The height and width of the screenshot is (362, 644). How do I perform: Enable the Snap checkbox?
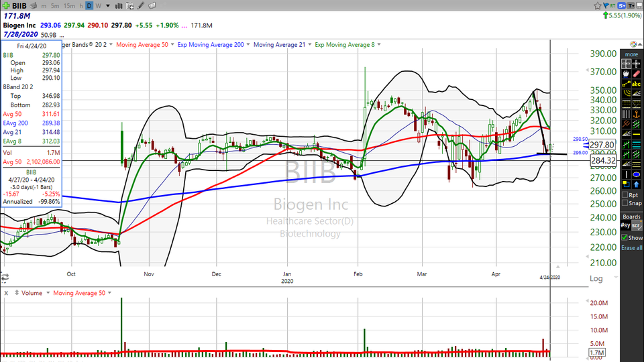625,203
